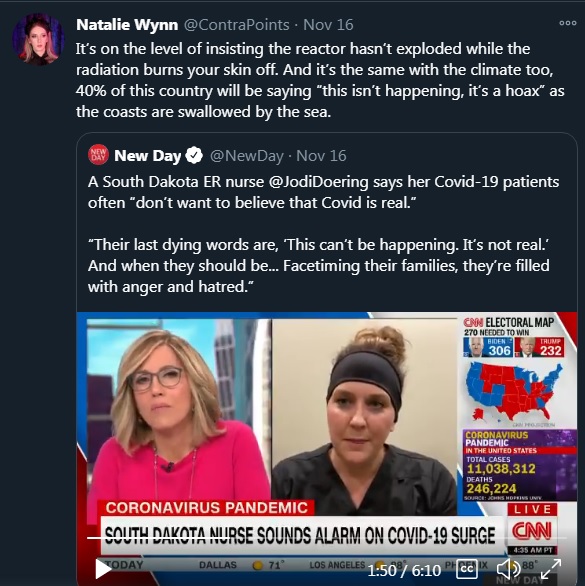Seek using the video progress bar
This screenshot has width=585, height=586.
[327, 538]
